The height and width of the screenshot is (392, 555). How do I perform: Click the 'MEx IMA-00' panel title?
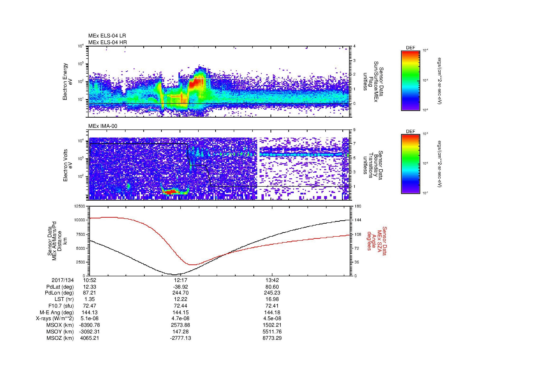(103, 126)
